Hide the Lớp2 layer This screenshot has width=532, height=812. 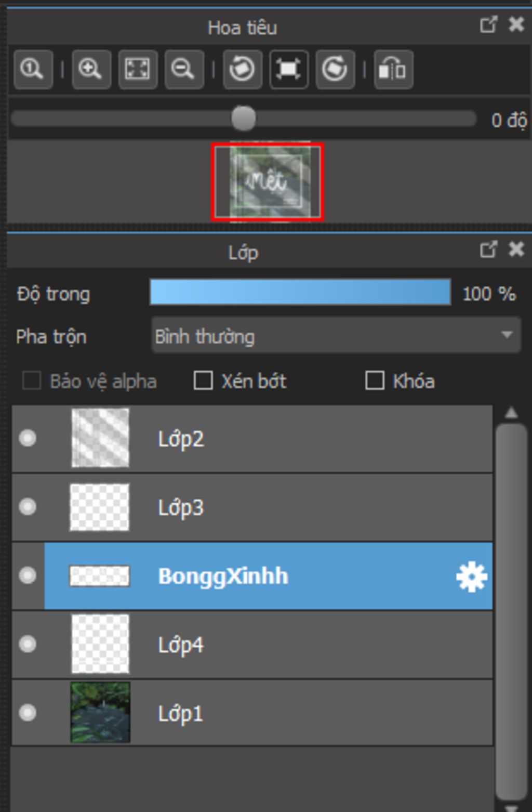coord(28,438)
